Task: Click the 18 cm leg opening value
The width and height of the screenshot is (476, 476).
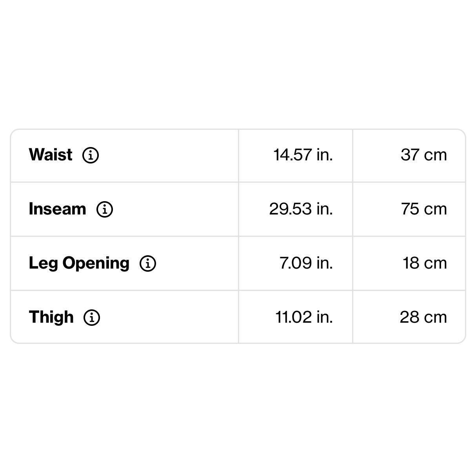Action: 425,263
